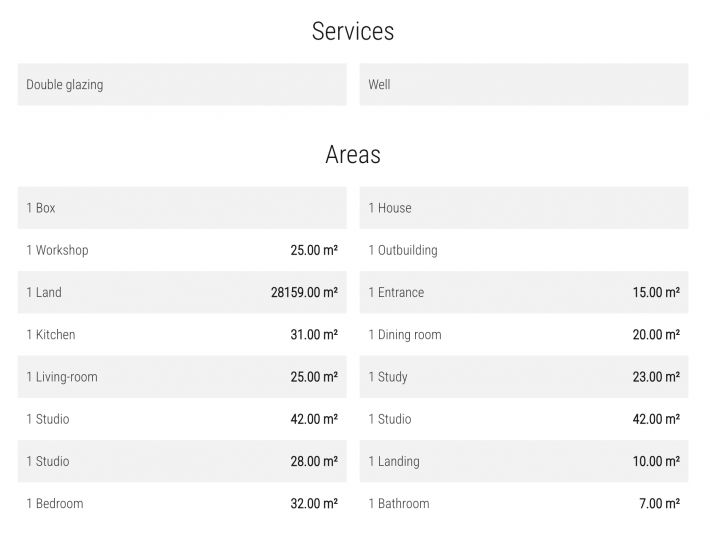This screenshot has height=533, width=710.
Task: Select the 1 Land row
Action: pos(182,293)
